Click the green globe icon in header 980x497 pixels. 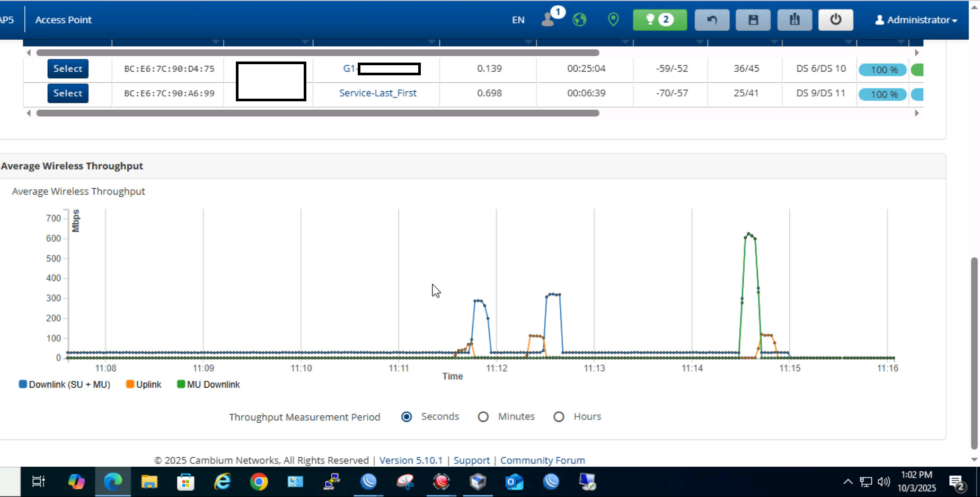click(x=579, y=20)
